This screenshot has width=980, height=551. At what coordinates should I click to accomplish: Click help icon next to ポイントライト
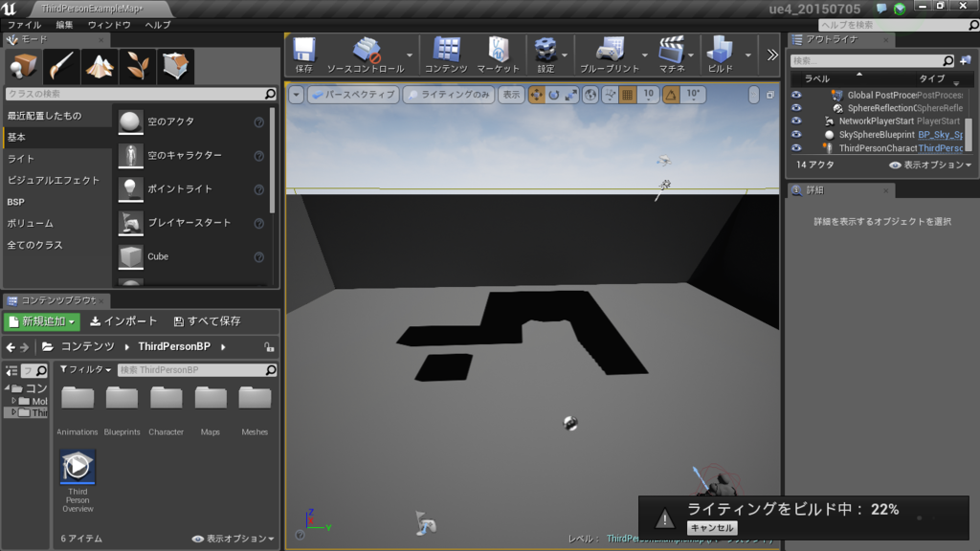[258, 190]
